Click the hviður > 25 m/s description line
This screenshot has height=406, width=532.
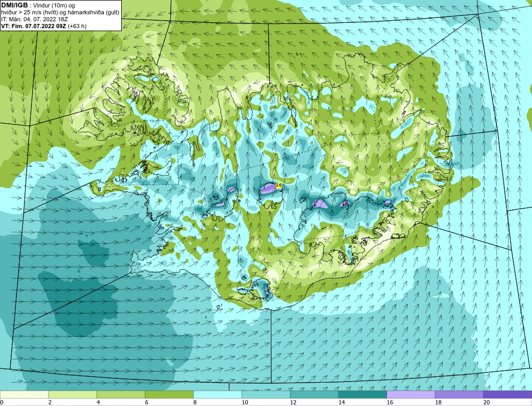click(60, 12)
